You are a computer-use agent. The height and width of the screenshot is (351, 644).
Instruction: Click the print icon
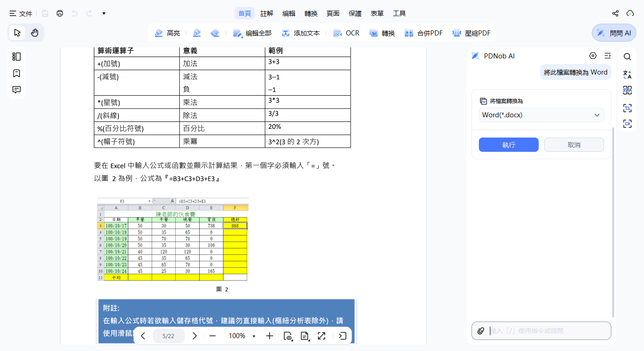pos(60,13)
